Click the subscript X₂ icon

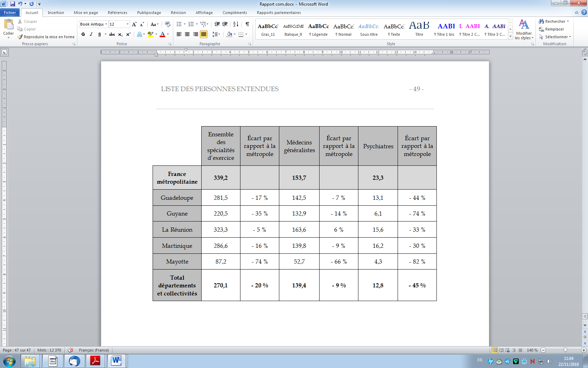click(120, 34)
